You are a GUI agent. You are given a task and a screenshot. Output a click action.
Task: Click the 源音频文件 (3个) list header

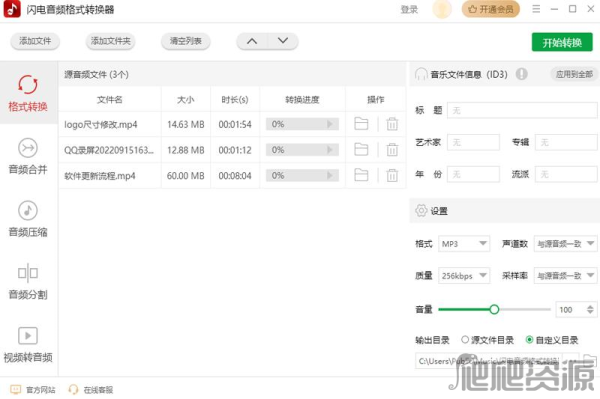tap(96, 74)
